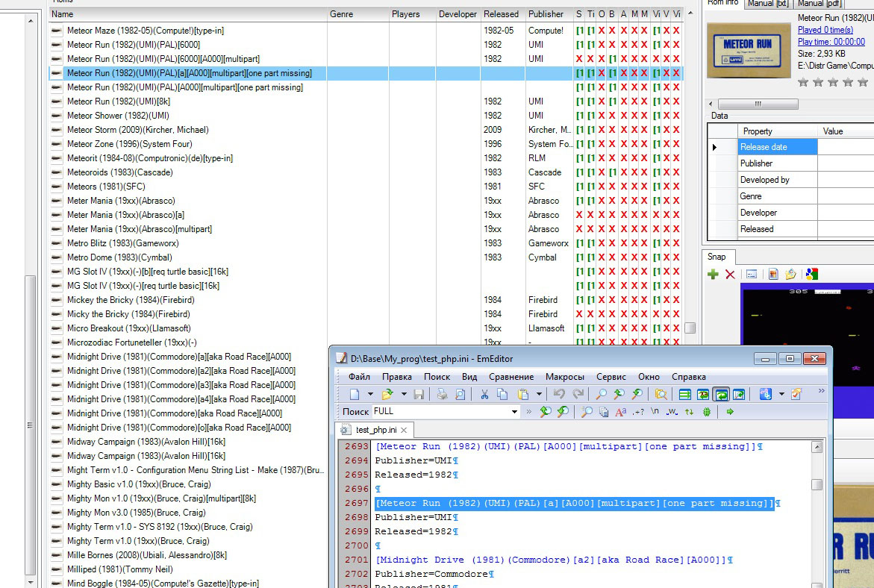The image size is (874, 588).
Task: Click the Released column header in rom list
Action: point(503,14)
